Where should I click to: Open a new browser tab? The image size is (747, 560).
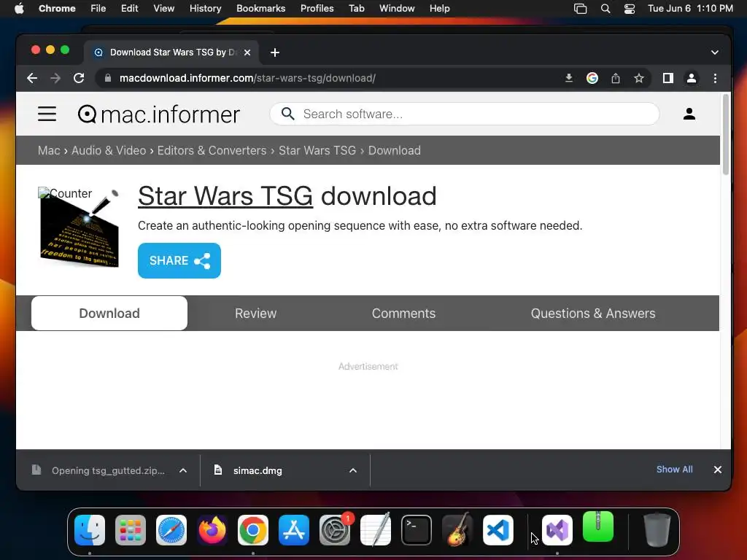(275, 52)
